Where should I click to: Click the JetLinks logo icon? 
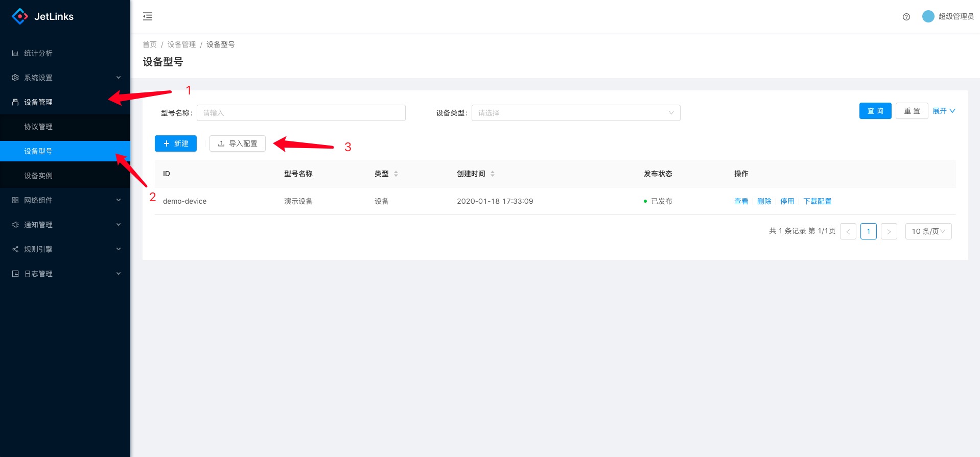[x=20, y=16]
